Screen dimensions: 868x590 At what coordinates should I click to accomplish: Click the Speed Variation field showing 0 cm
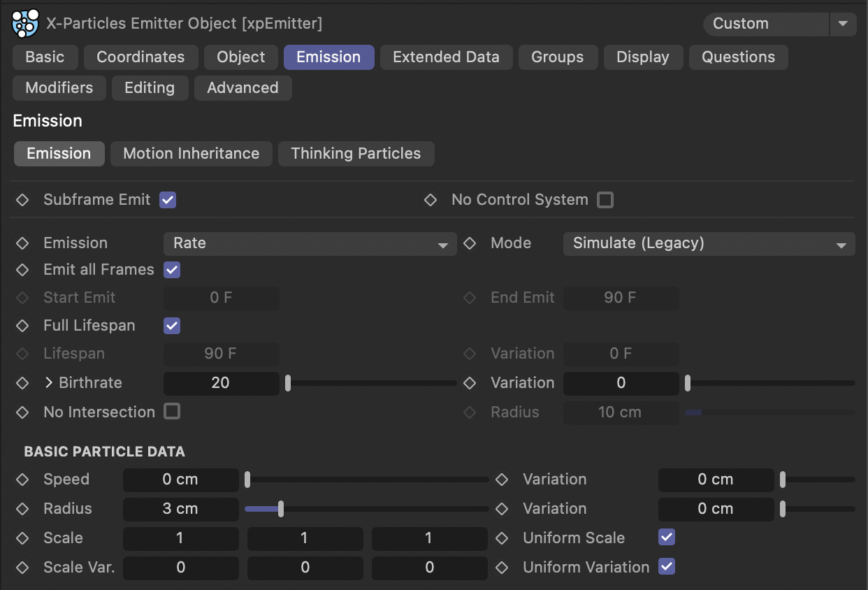716,480
